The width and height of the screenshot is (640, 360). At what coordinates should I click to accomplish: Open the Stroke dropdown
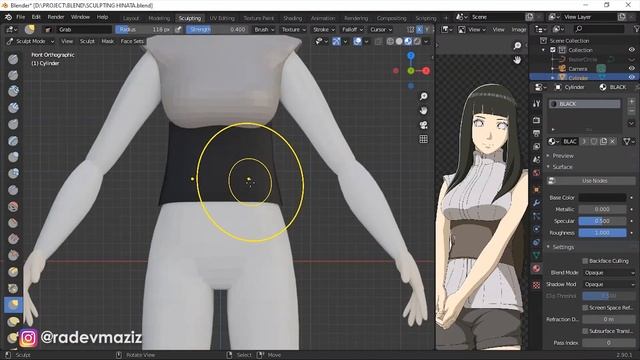coord(324,29)
